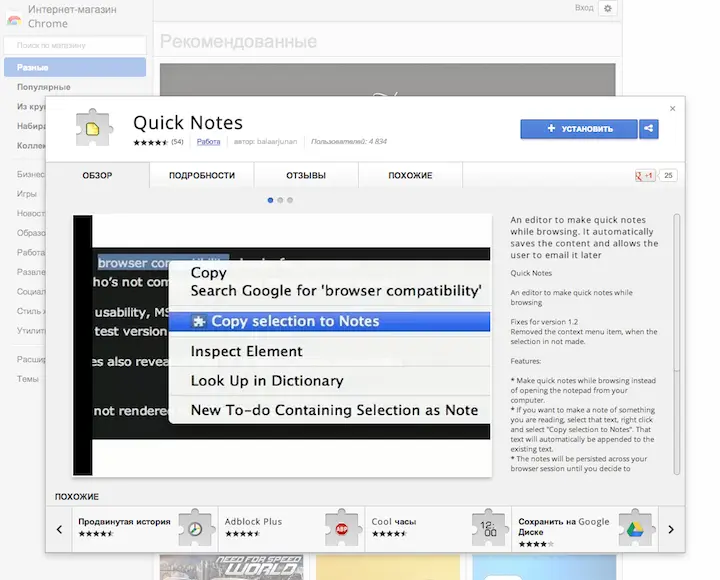The width and height of the screenshot is (720, 580).
Task: Click the Пользователей: 4 834 text
Action: coord(349,141)
